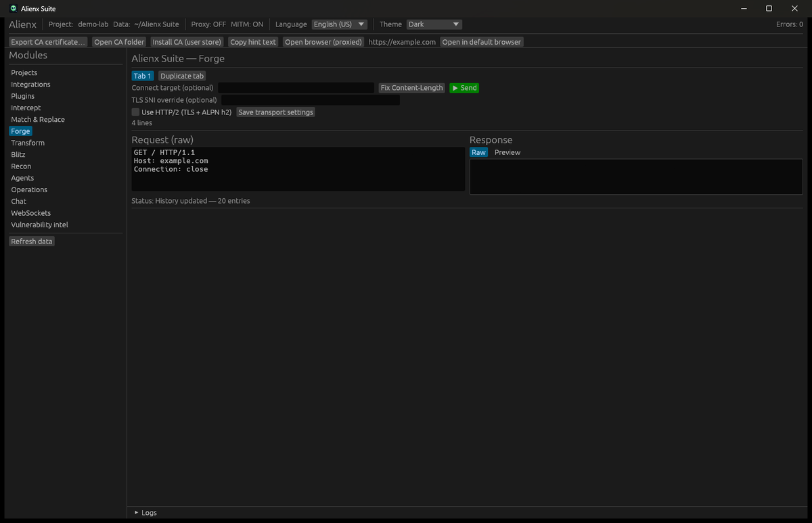Click the Proxy: OFF status text
This screenshot has height=523, width=812.
[x=208, y=24]
